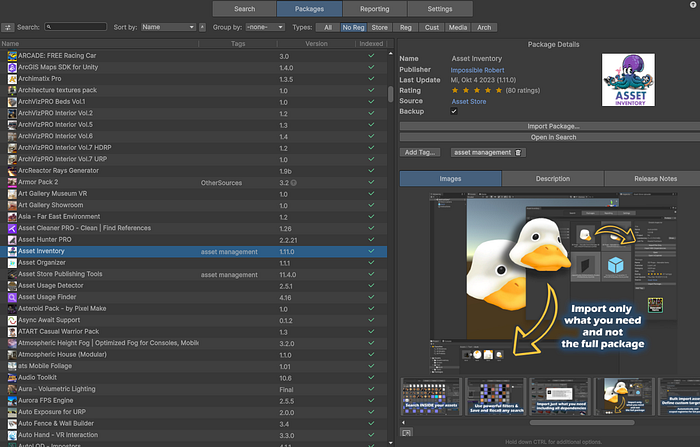
Task: Delete the asset management tag via trash icon
Action: click(x=518, y=152)
